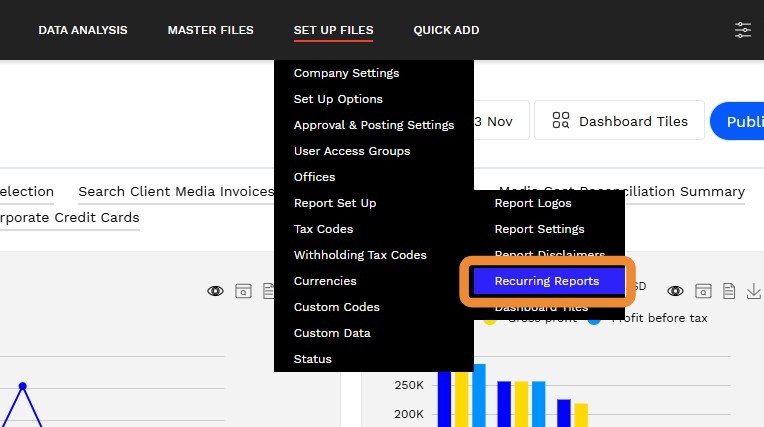Image resolution: width=764 pixels, height=427 pixels.
Task: Open Corporate Credit Cards tab
Action: click(x=70, y=217)
